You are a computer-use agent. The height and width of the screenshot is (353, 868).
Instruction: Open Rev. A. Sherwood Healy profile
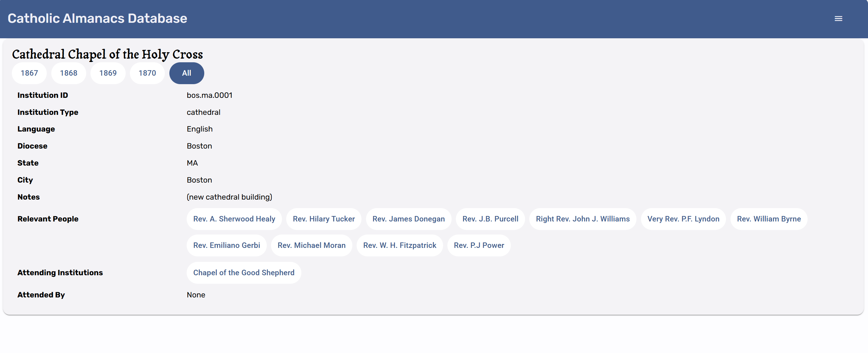(x=234, y=219)
